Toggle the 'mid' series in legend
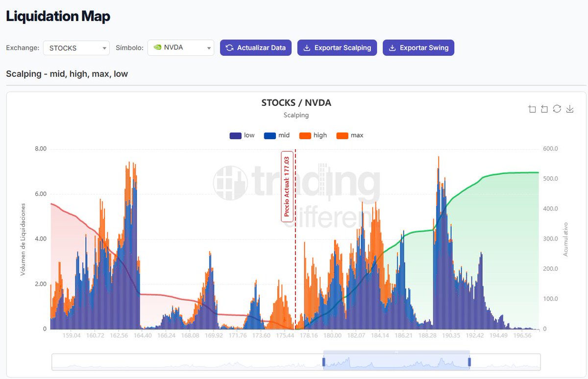 click(x=277, y=135)
